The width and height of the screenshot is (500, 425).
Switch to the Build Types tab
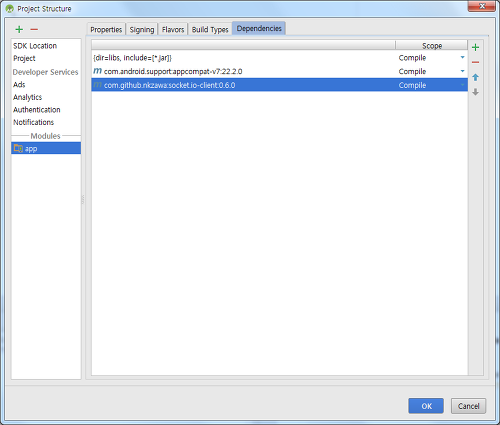pos(210,29)
